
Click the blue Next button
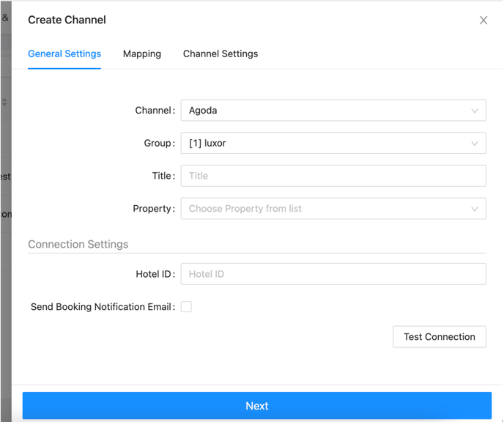point(257,406)
